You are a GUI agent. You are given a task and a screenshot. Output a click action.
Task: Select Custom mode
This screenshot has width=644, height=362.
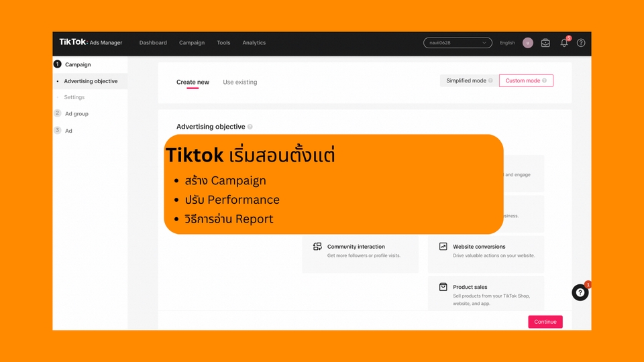pyautogui.click(x=526, y=80)
